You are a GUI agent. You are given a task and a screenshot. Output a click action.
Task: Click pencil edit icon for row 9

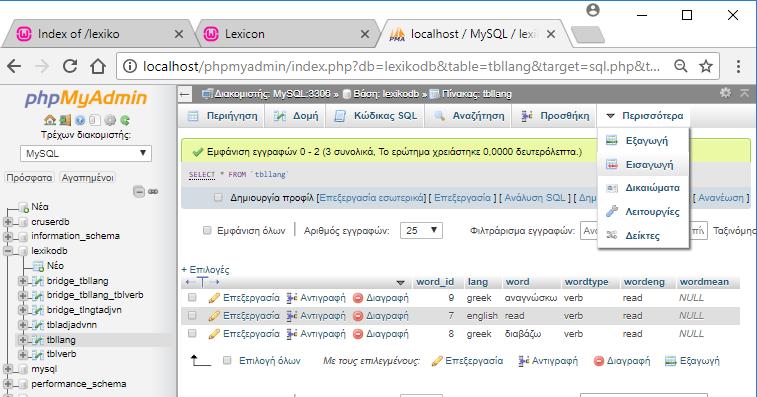click(x=214, y=298)
